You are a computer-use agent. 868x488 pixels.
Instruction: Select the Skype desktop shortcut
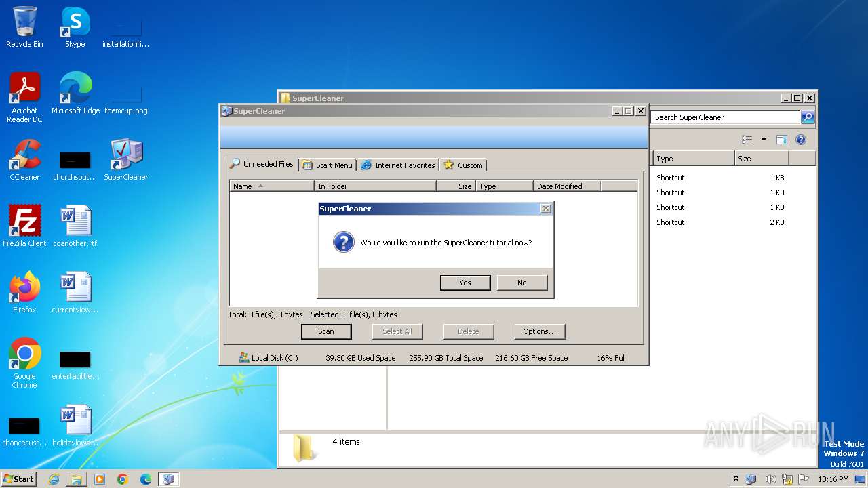(75, 27)
